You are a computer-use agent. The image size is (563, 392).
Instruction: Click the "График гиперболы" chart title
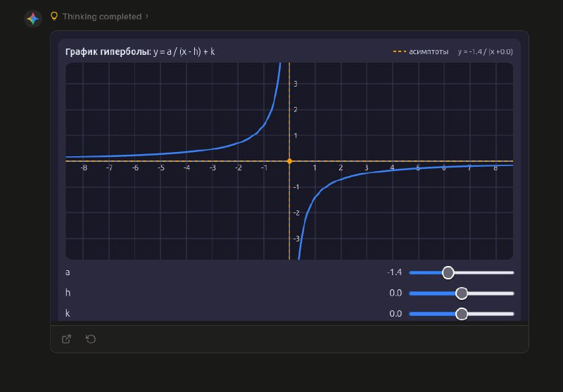108,51
